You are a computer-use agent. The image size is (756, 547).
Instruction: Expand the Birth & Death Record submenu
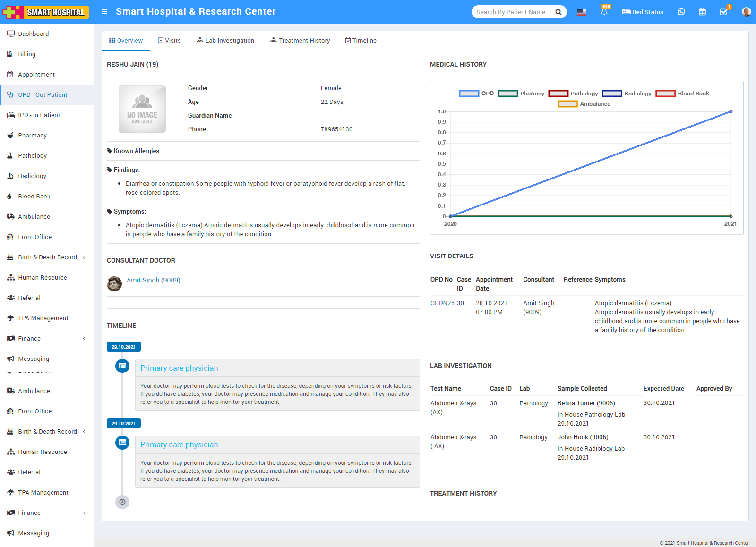pyautogui.click(x=47, y=257)
